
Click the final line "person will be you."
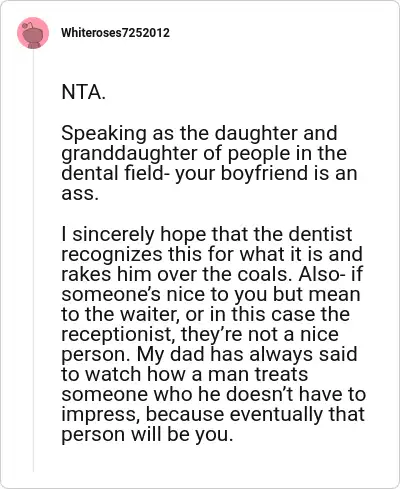[x=147, y=435]
